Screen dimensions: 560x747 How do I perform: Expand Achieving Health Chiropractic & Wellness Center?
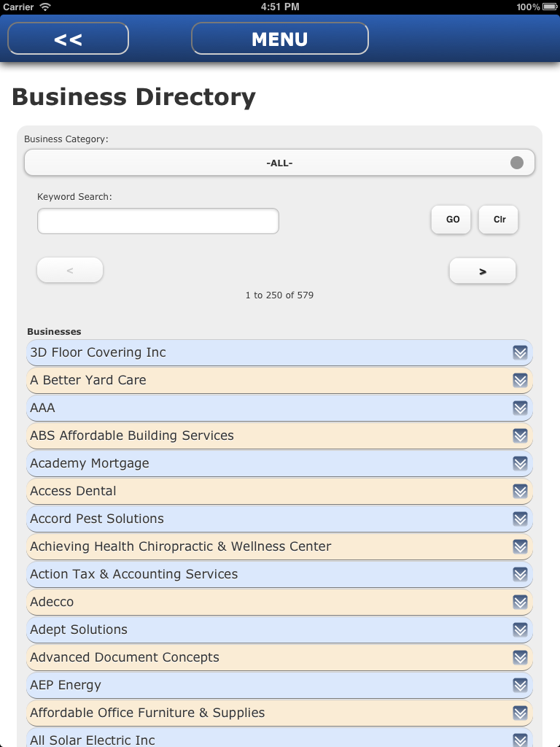[x=279, y=547]
